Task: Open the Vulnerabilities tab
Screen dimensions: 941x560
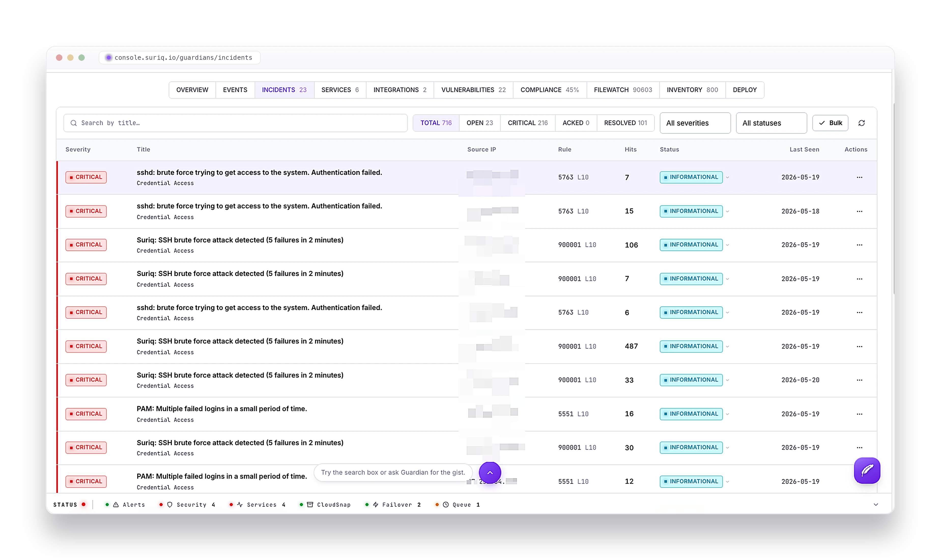Action: coord(473,90)
